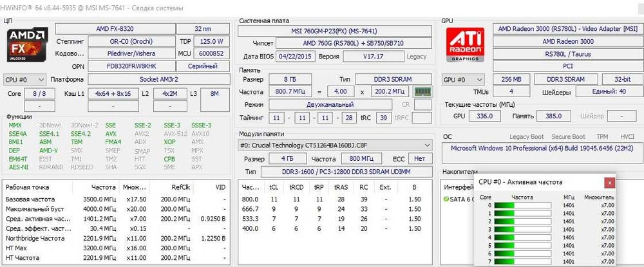Click the GPU clock 336.0 field
644x267 pixels.
484,116
